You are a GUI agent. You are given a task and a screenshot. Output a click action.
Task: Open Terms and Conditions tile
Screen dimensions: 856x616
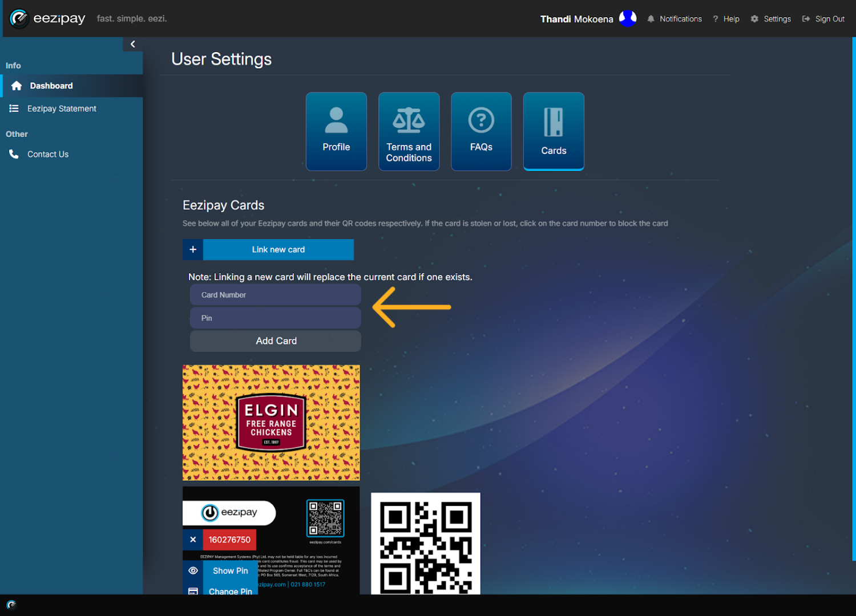(x=409, y=131)
